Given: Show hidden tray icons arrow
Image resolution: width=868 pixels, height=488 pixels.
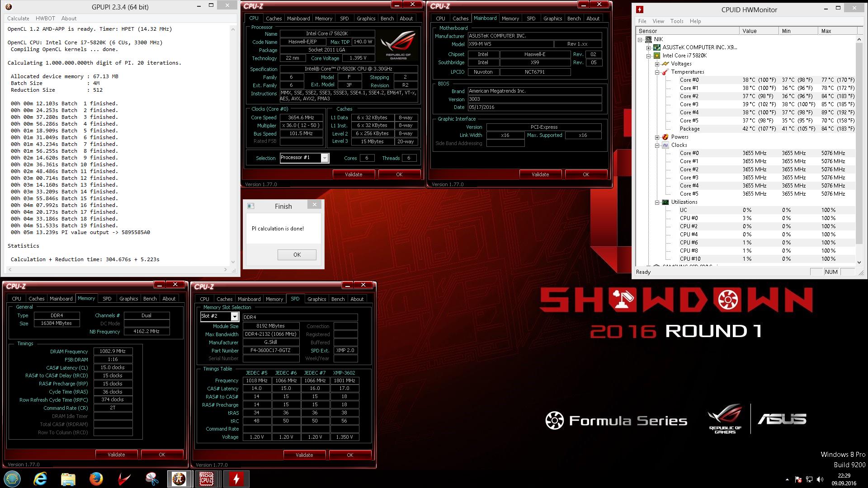Looking at the screenshot, I should coord(787,479).
